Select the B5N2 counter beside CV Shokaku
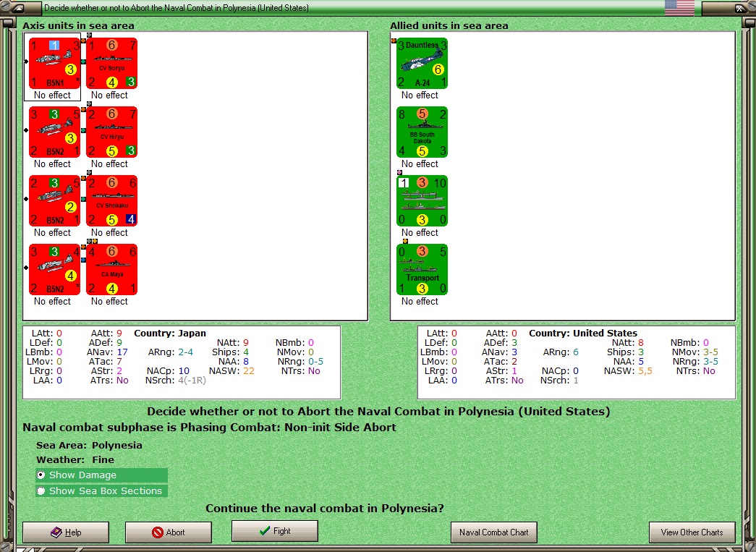This screenshot has height=552, width=756. (54, 200)
